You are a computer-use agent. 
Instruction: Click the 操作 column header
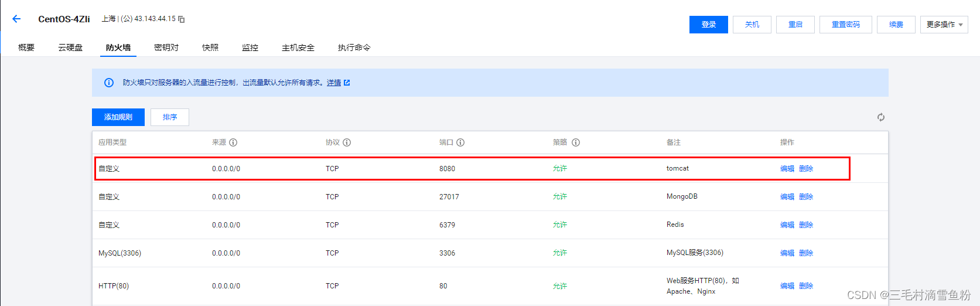coord(787,142)
